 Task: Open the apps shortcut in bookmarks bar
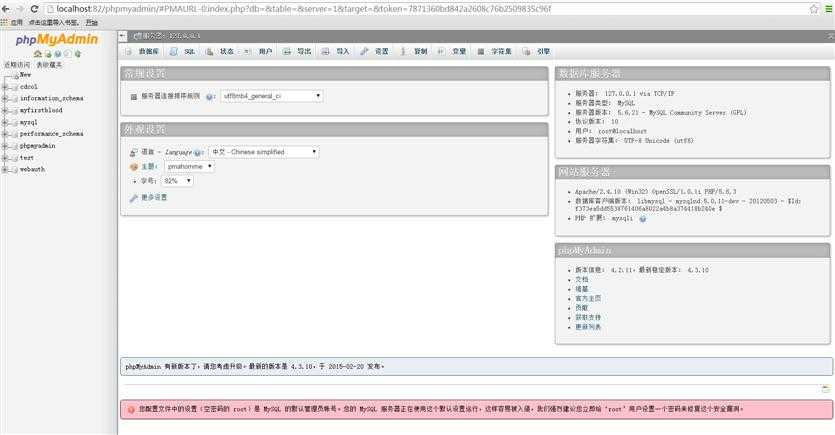point(12,22)
